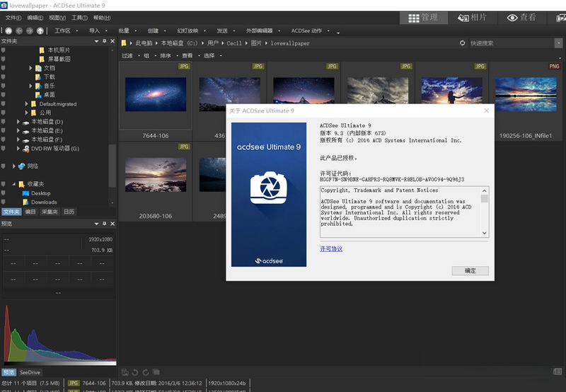
Task: Close the Folders panel
Action: tap(112, 41)
